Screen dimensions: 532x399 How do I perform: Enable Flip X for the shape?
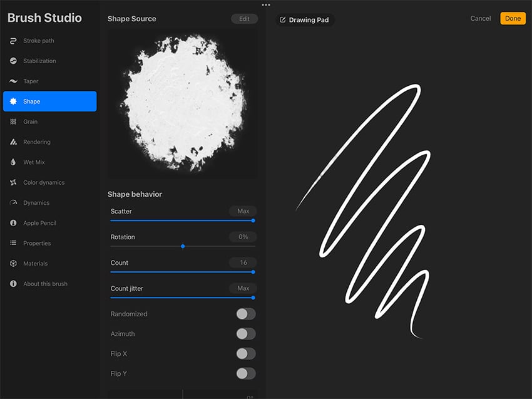(x=245, y=353)
